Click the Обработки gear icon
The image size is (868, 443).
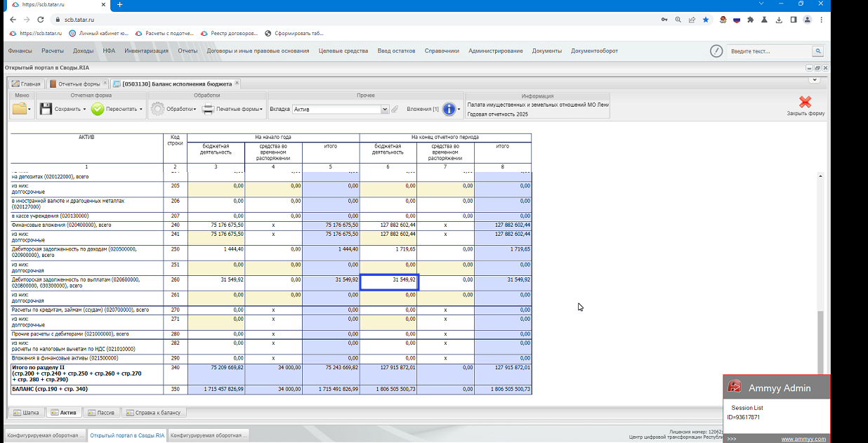(x=158, y=109)
